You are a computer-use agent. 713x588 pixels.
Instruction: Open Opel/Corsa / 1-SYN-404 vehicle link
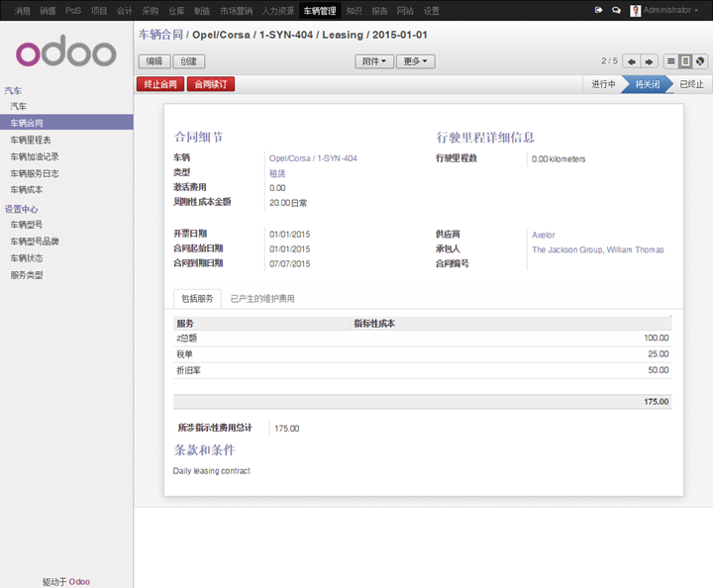(313, 158)
